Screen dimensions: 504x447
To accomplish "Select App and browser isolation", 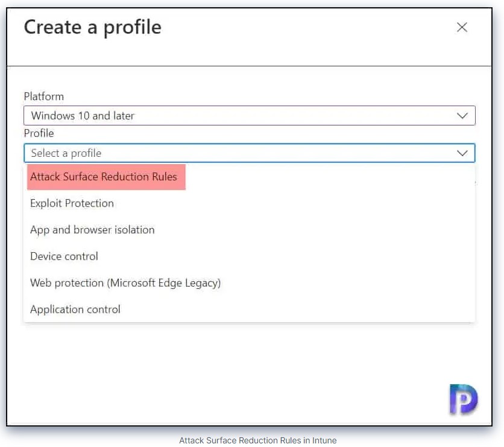I will point(92,230).
